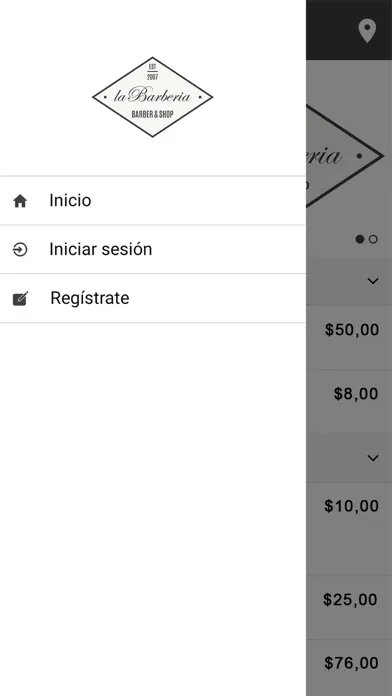Tap the dimmed diamond logo banner
The width and height of the screenshot is (392, 696).
click(344, 156)
